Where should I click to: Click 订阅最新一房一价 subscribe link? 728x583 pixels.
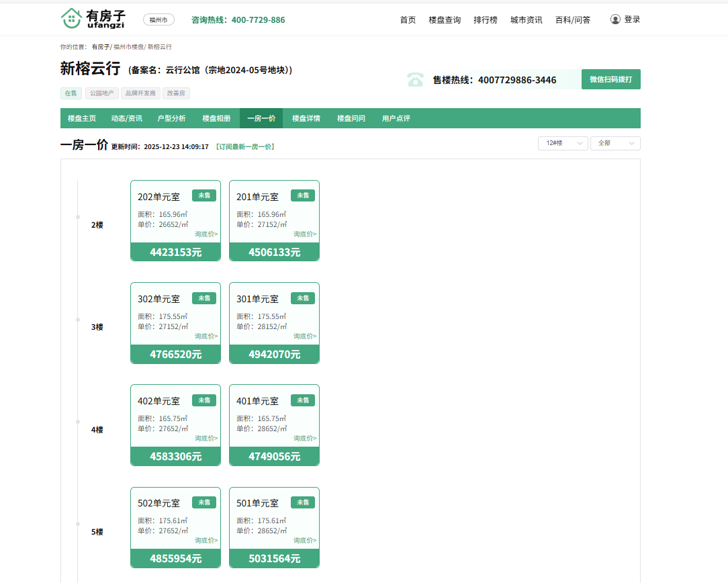(244, 146)
